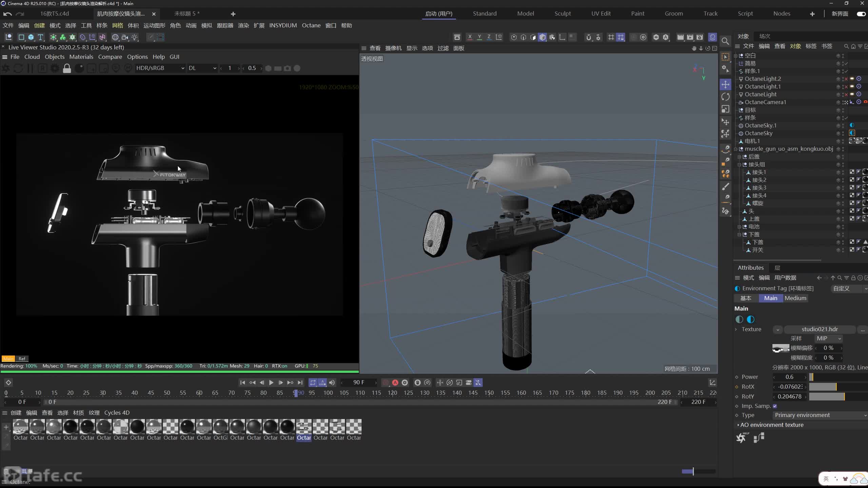This screenshot has height=488, width=868.
Task: Toggle loop playback button
Action: pos(313,383)
